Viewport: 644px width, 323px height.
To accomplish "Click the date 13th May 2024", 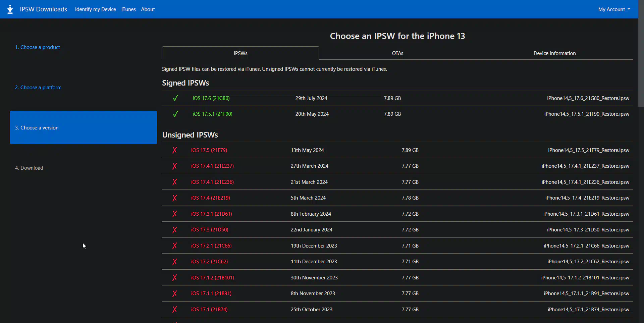I will [307, 150].
